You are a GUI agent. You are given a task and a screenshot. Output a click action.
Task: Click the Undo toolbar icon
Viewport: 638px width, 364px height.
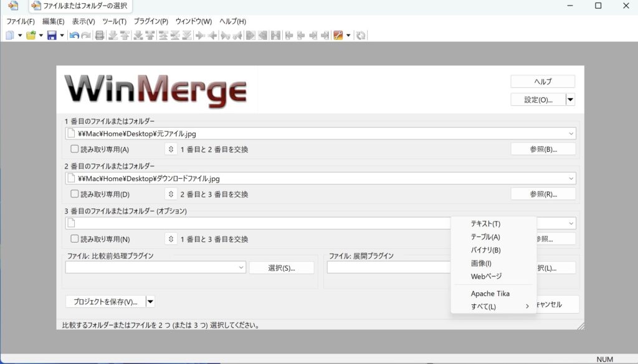74,35
